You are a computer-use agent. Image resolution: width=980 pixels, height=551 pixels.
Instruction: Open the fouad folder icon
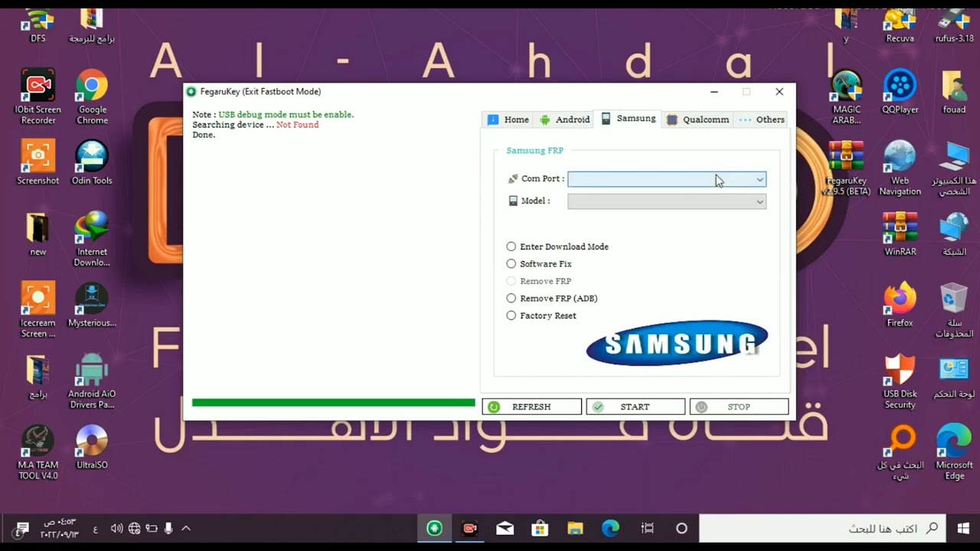pos(954,91)
